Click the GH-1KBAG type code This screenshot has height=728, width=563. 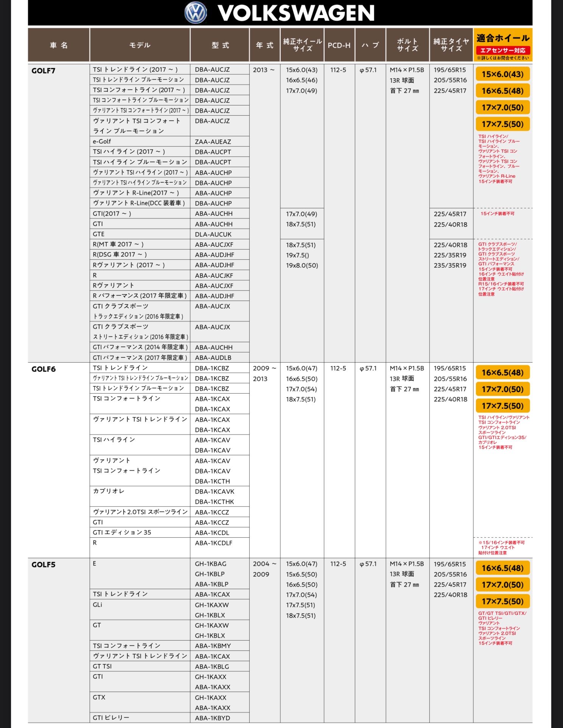coord(211,564)
